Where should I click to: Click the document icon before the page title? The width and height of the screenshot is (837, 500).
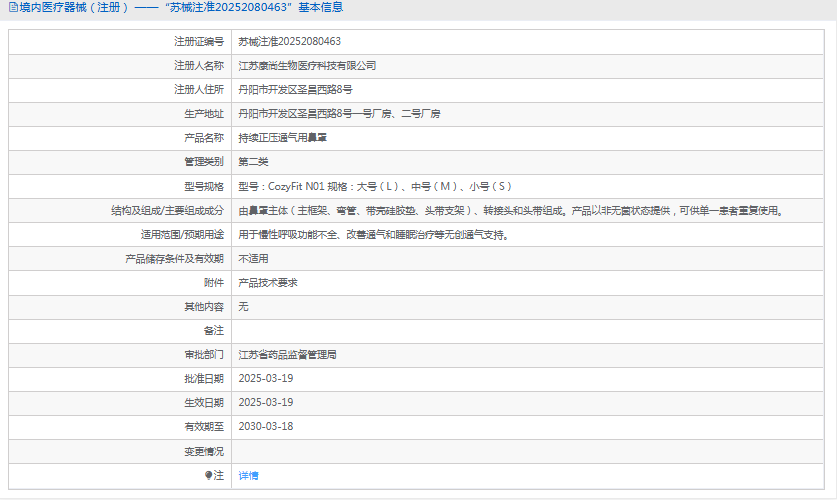[x=13, y=7]
